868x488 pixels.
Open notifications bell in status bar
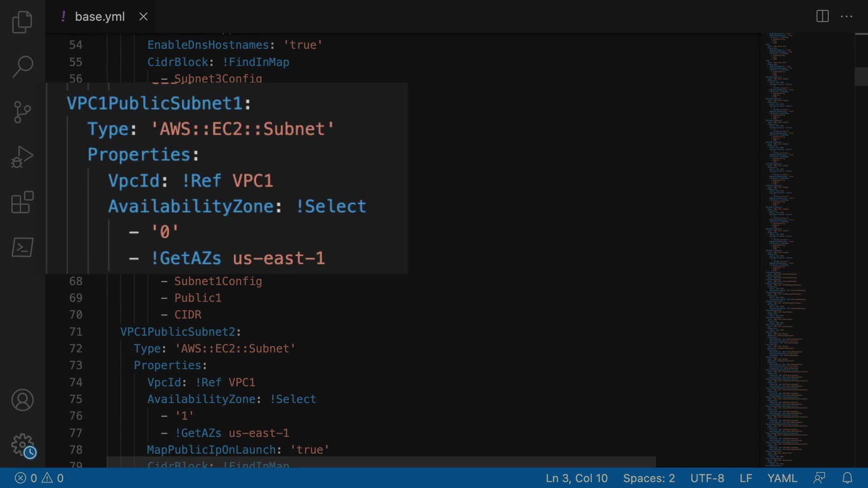pos(847,478)
